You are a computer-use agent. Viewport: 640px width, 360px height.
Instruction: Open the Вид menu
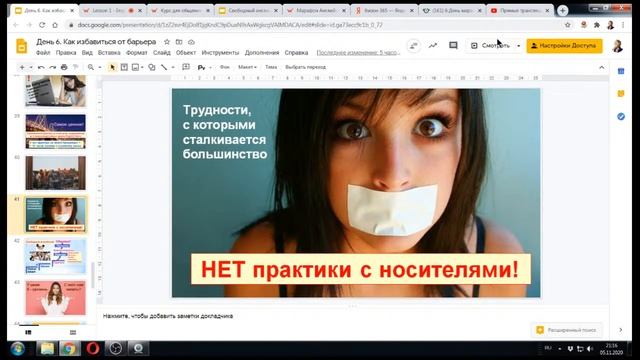(87, 53)
